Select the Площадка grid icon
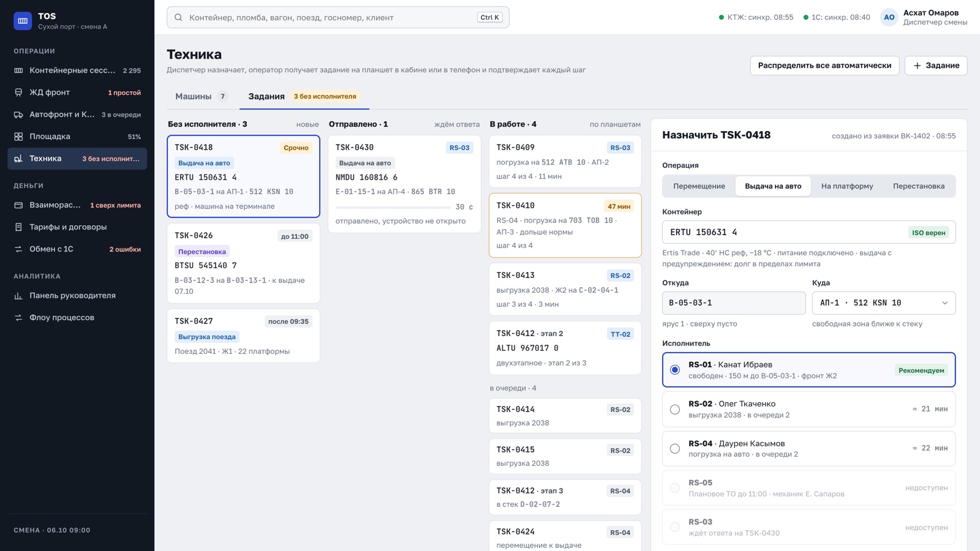The width and height of the screenshot is (980, 551). [18, 137]
